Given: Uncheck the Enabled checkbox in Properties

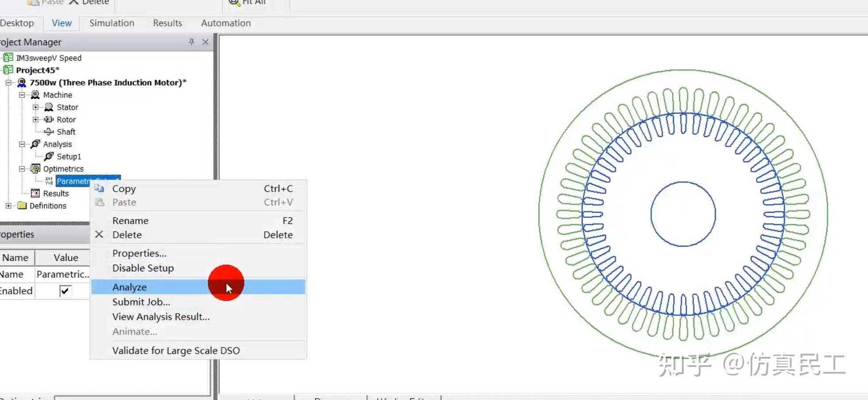Looking at the screenshot, I should (64, 291).
